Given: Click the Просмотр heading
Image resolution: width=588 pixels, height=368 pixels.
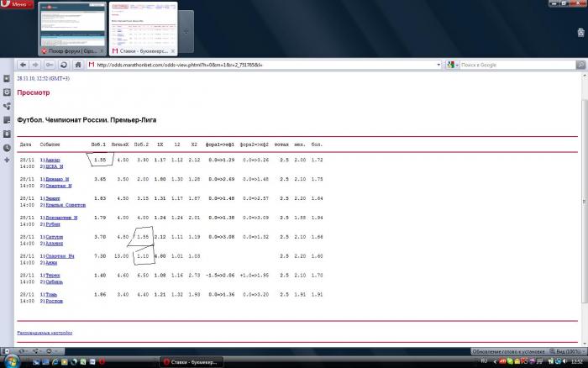Looking at the screenshot, I should pyautogui.click(x=34, y=92).
